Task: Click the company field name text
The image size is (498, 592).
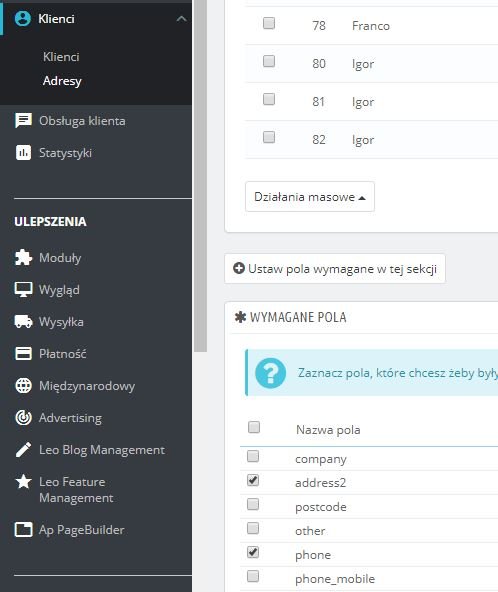Action: click(321, 459)
